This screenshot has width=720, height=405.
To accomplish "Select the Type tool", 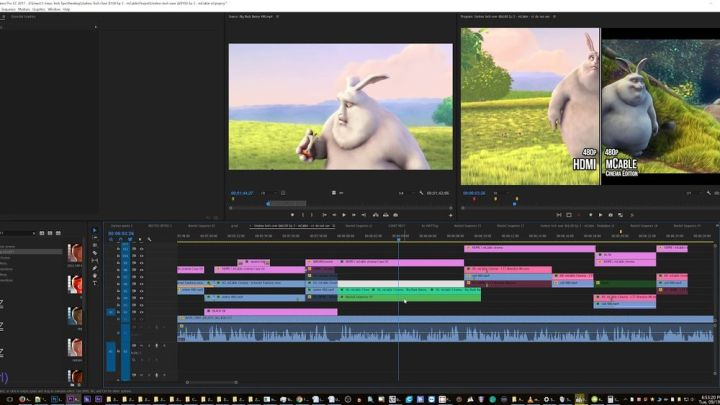I will click(x=95, y=283).
